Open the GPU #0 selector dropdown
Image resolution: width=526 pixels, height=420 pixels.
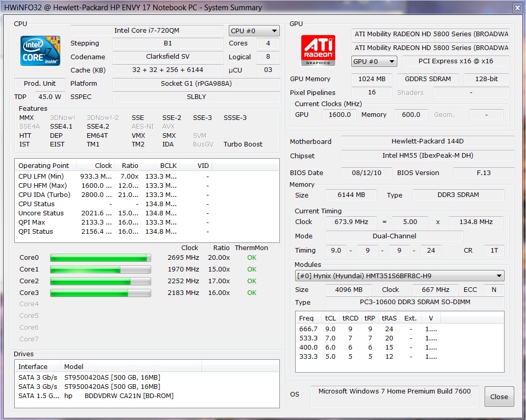tap(374, 61)
